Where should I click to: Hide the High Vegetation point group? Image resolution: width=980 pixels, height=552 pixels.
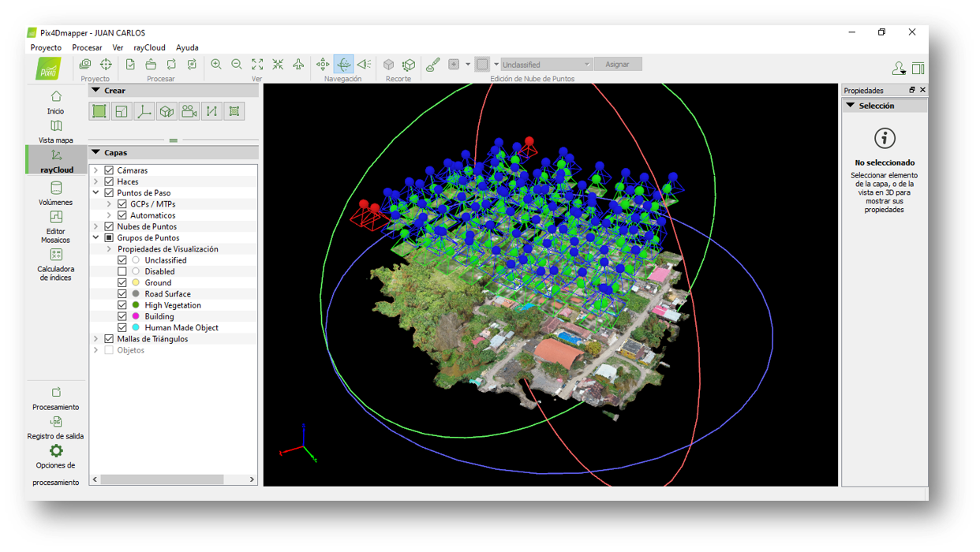tap(122, 305)
